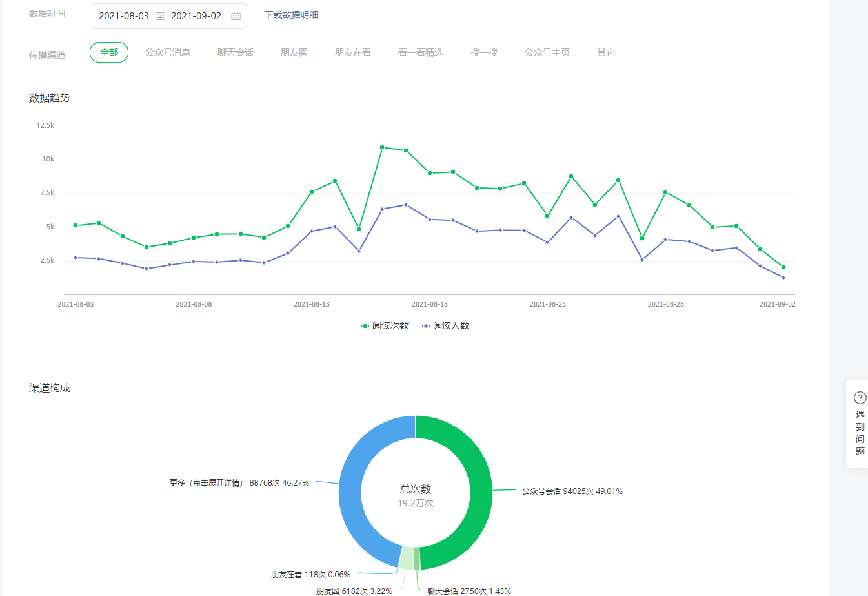Click the question mark help icon
The height and width of the screenshot is (596, 868).
tap(860, 398)
